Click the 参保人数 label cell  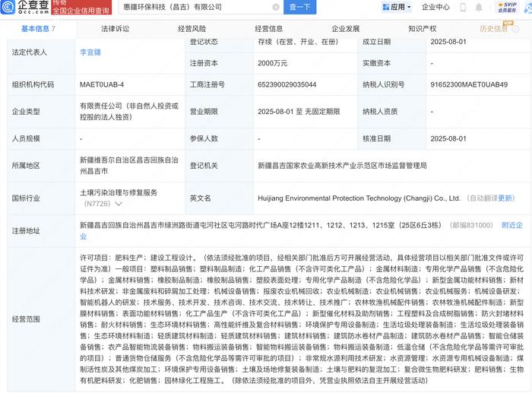tap(219, 139)
